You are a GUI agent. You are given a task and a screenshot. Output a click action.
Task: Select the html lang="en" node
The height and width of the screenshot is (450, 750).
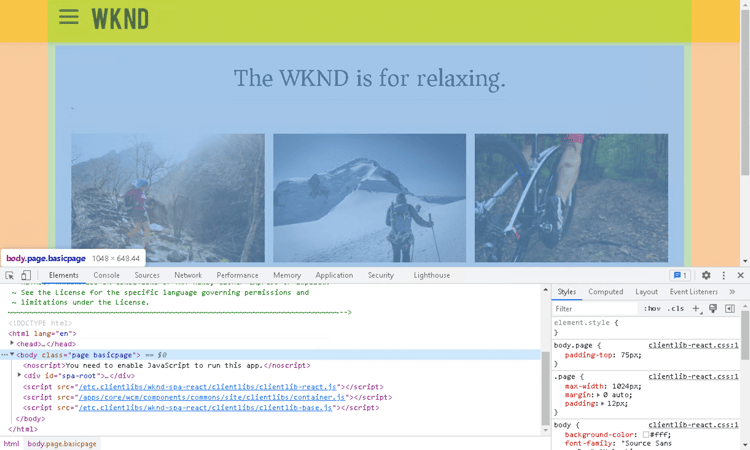click(x=42, y=333)
